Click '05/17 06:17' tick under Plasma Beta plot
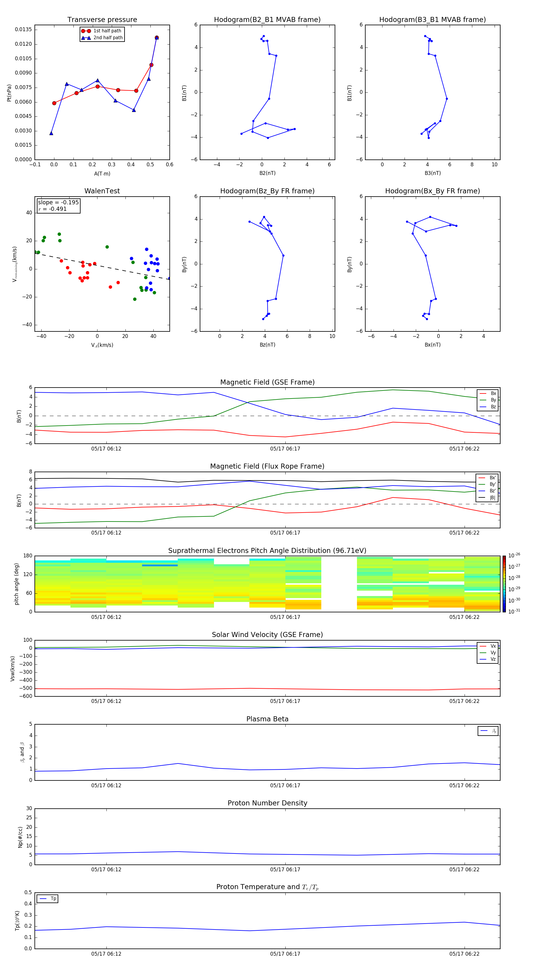This screenshot has height=980, width=535. coord(285,785)
